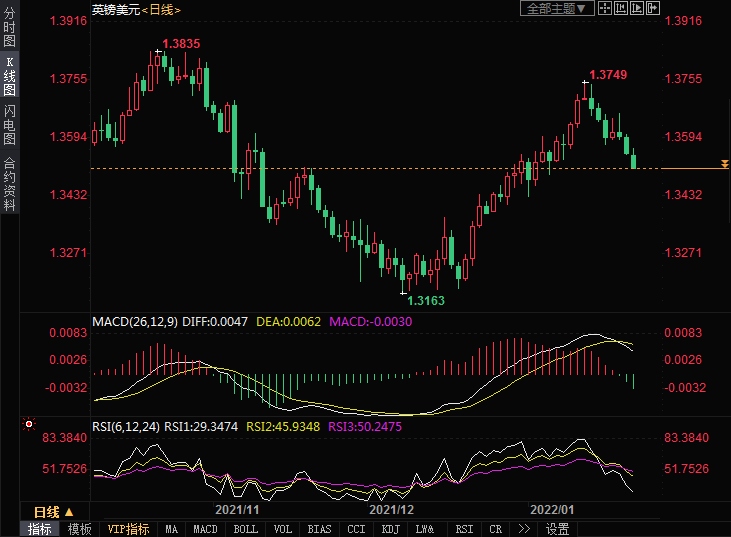Open the <日线> period label next to 英镑美元
Viewport: 731px width, 537px height.
pos(165,9)
